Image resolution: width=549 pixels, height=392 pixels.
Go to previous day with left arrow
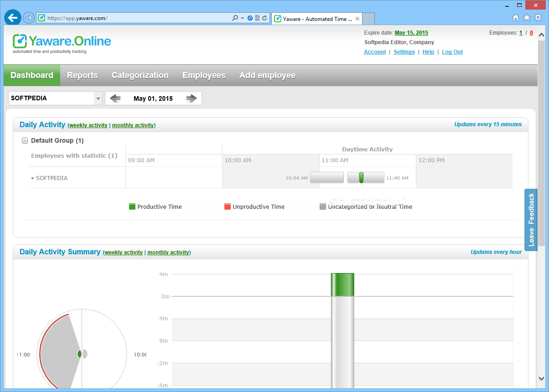tap(115, 98)
